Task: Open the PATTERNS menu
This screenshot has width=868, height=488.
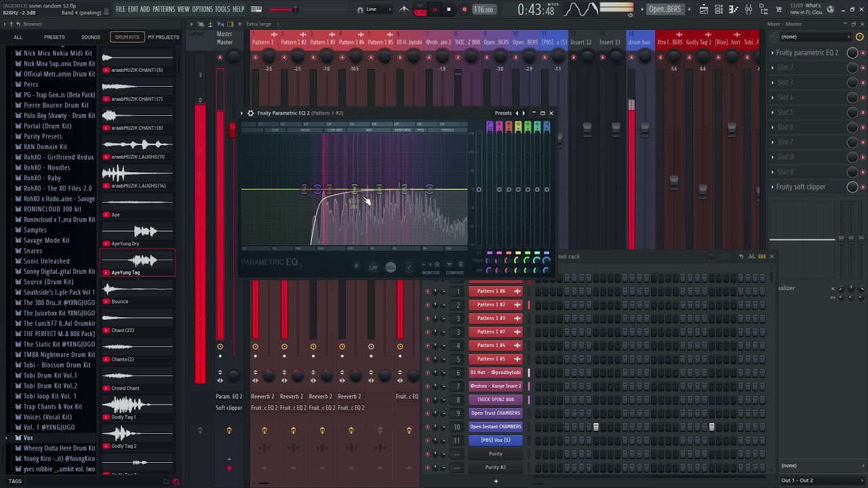Action: (x=163, y=9)
